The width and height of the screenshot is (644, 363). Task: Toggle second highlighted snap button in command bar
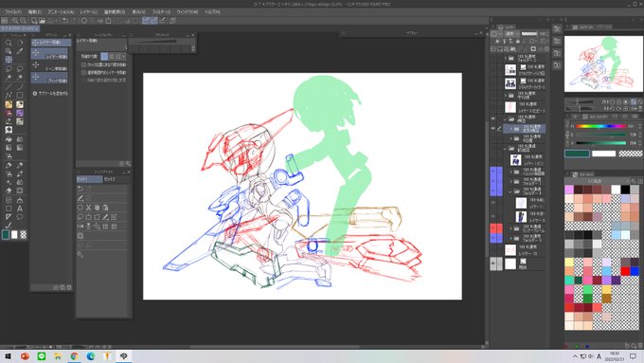tap(154, 21)
